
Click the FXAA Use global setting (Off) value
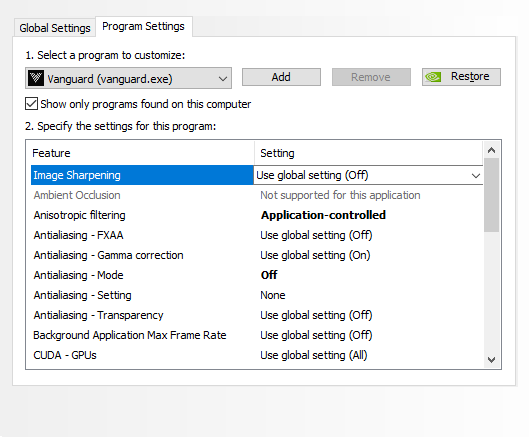coord(316,235)
